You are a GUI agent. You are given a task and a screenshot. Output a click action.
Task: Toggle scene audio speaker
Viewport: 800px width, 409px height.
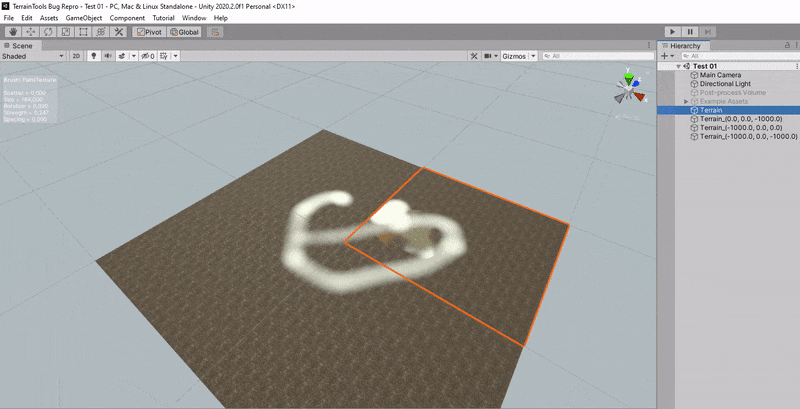pos(108,56)
